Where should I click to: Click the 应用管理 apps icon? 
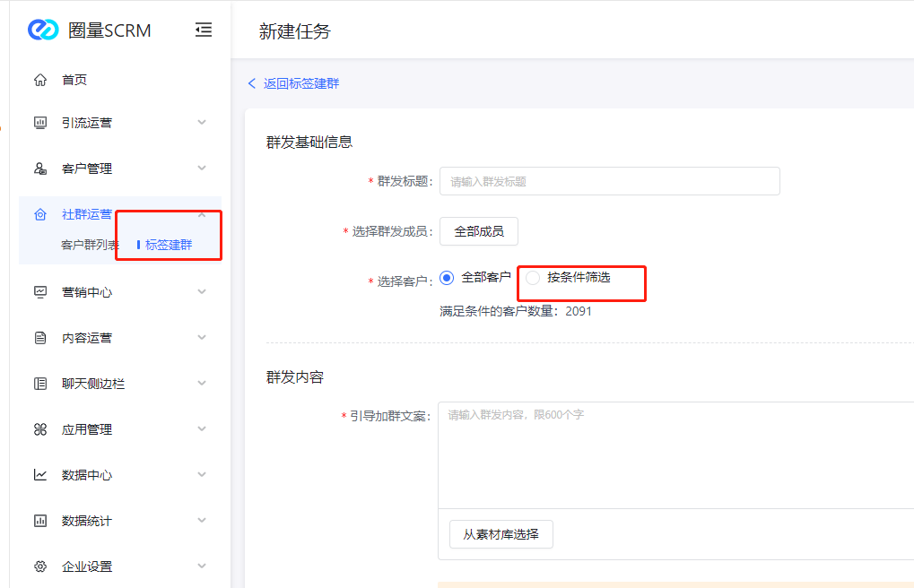40,429
